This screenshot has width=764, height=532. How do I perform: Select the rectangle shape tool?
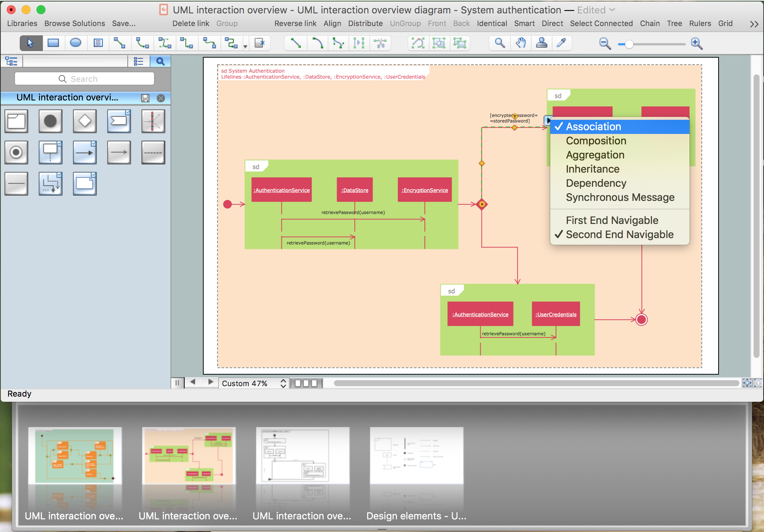(x=53, y=43)
